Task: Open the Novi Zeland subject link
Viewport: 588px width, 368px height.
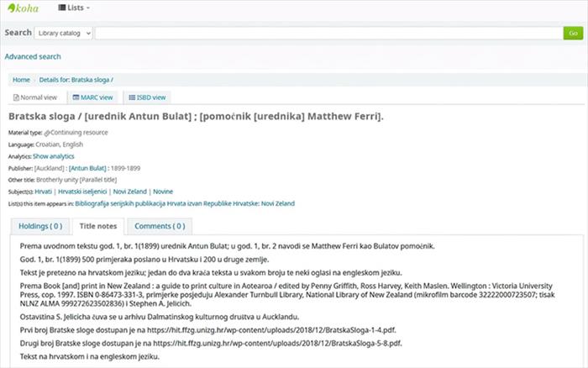Action: (129, 192)
